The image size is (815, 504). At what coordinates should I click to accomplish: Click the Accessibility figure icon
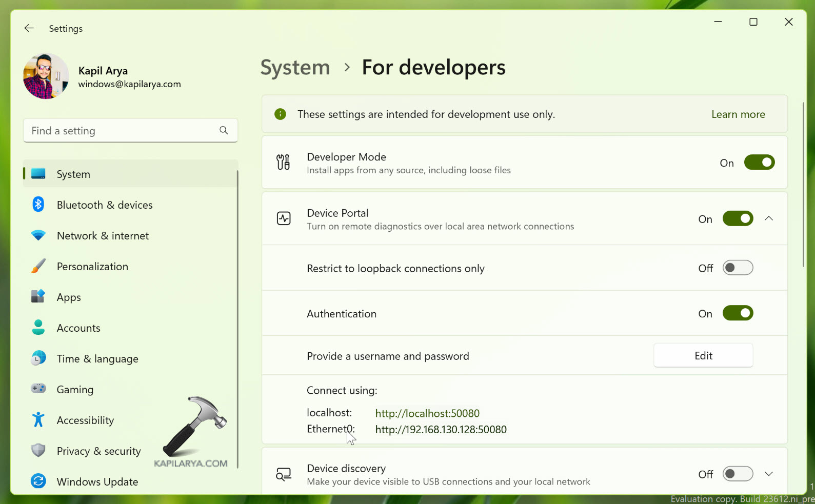coord(38,420)
